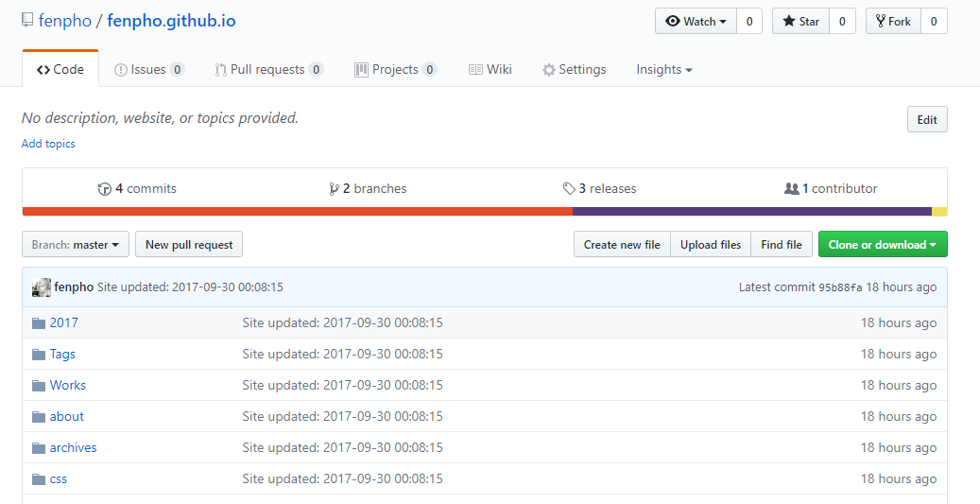Open the Tags folder
980x504 pixels.
(62, 354)
